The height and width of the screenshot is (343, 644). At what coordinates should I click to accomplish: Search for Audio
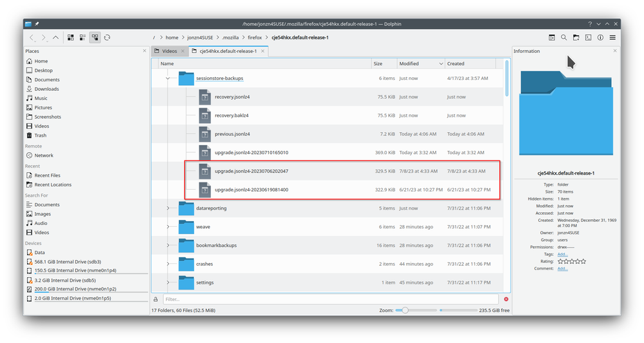41,223
